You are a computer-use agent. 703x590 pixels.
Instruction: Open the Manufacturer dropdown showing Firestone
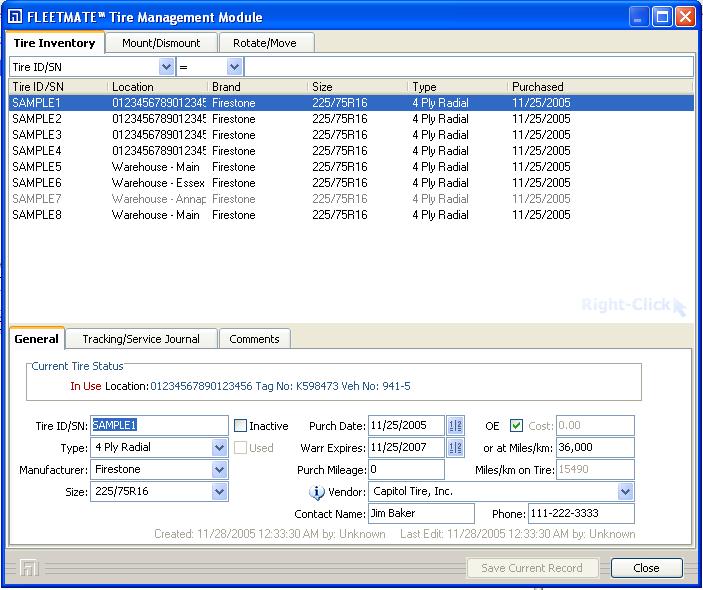[x=219, y=469]
